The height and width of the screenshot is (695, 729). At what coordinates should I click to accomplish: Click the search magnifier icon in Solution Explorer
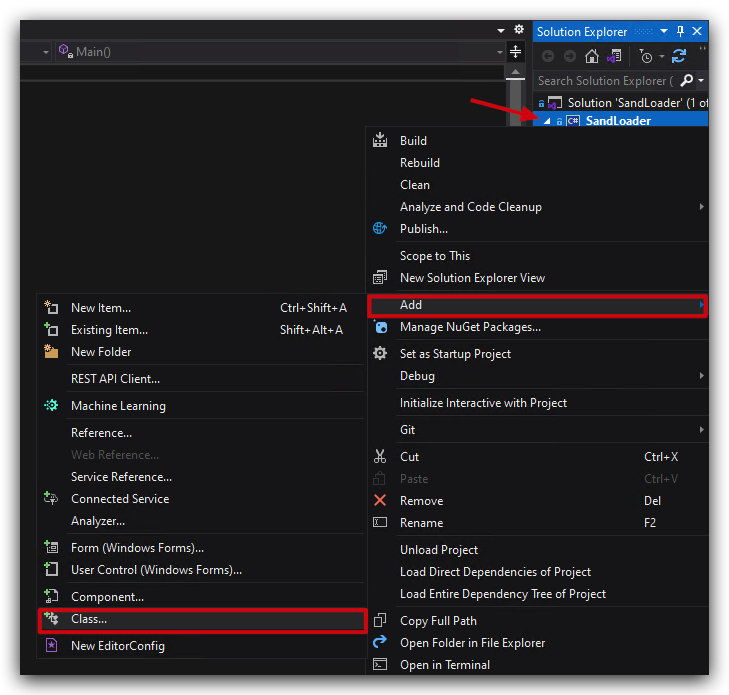[686, 80]
